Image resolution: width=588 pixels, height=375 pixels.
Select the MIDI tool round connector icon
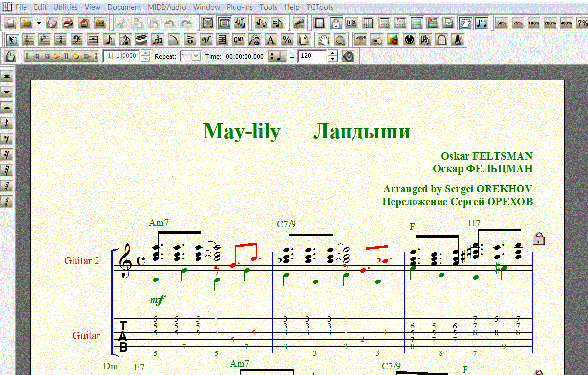[x=409, y=40]
